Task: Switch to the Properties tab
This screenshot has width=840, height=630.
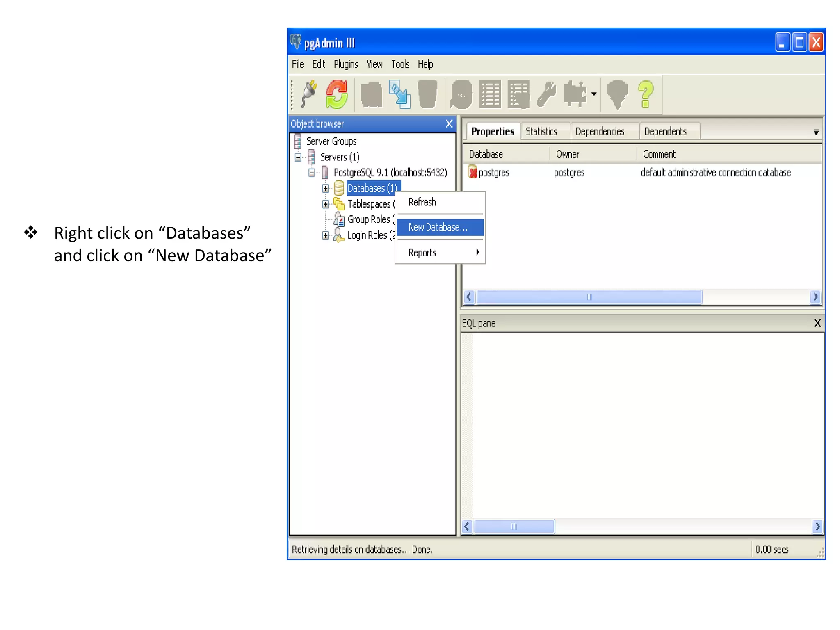Action: click(493, 132)
